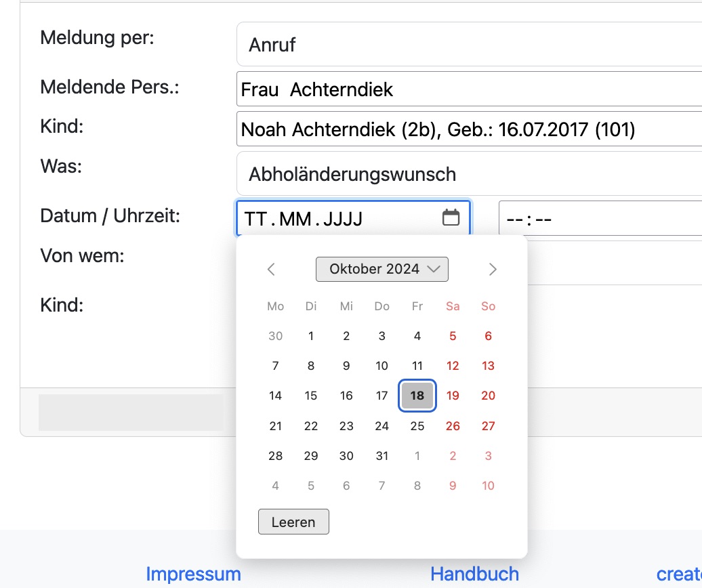The width and height of the screenshot is (702, 588).
Task: Go to the previous month with the left chevron
Action: click(271, 269)
